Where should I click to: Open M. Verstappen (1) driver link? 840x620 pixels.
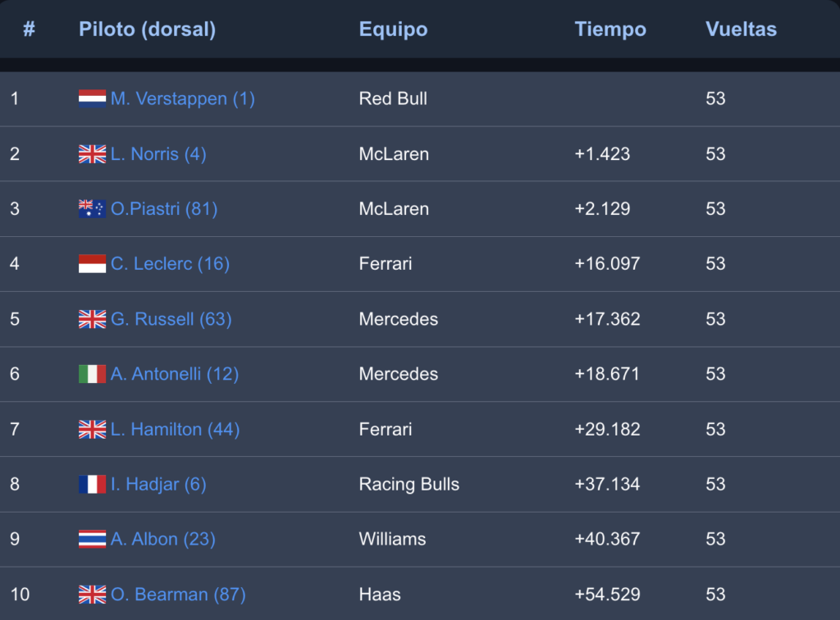183,98
